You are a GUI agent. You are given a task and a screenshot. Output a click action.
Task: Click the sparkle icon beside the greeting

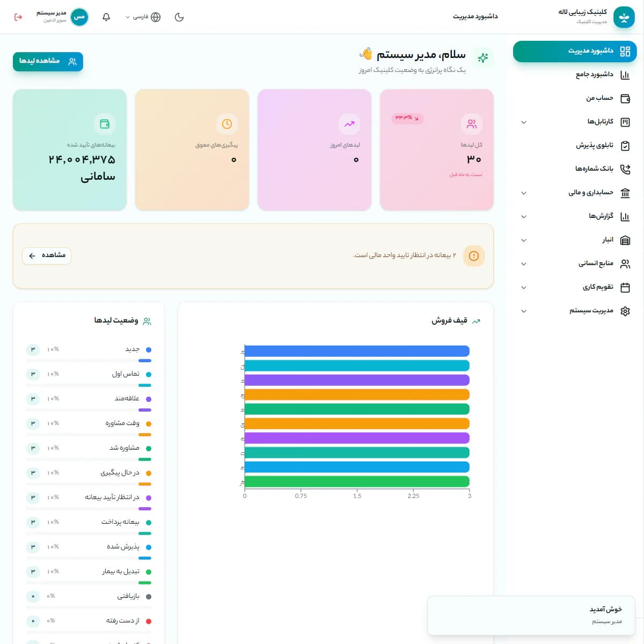483,58
